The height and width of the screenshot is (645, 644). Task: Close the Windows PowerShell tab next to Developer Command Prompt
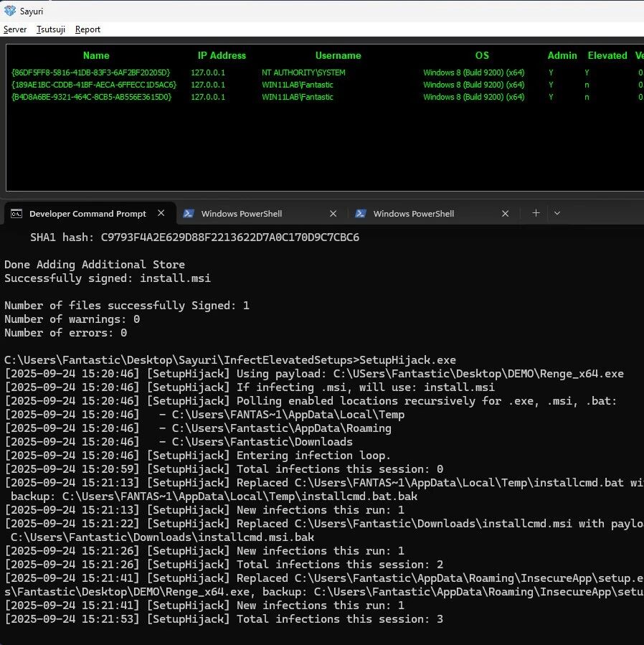point(333,214)
